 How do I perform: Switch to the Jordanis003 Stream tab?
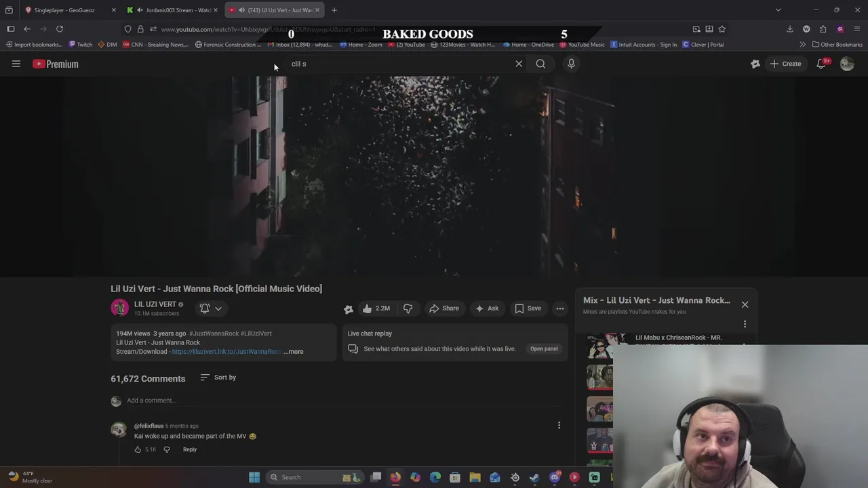178,10
